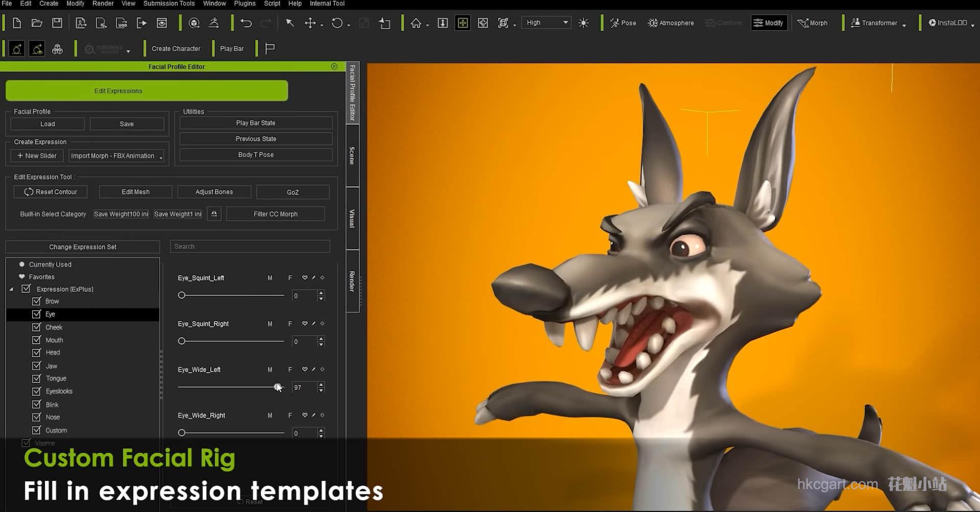Click the Eye_Squint_Left slider handle
980x512 pixels.
pos(182,295)
